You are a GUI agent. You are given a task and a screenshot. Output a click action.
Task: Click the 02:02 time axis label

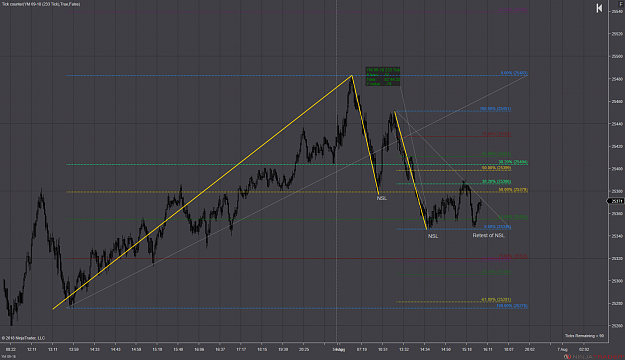(584, 349)
